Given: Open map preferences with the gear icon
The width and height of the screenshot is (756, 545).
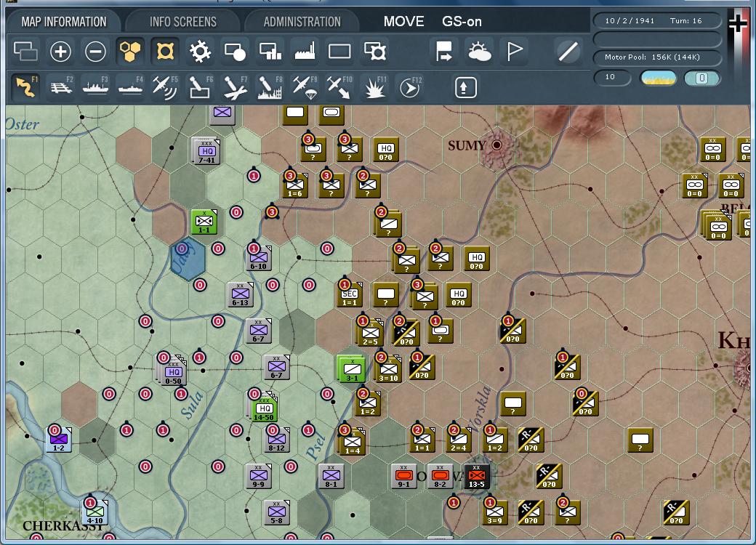Looking at the screenshot, I should tap(199, 51).
